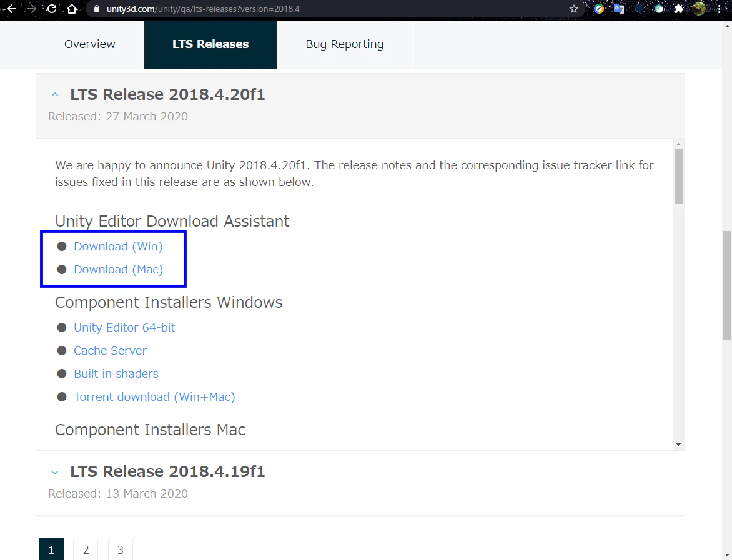Click the browser forward arrow
The image size is (732, 560).
coord(32,8)
